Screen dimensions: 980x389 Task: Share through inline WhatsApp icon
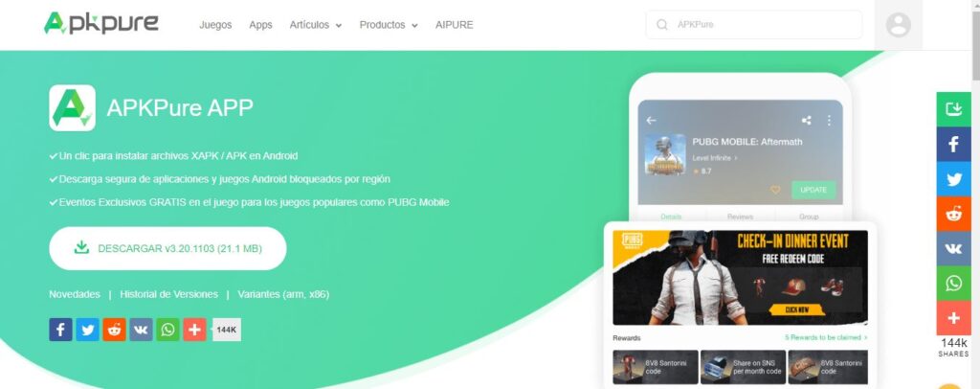click(x=168, y=330)
